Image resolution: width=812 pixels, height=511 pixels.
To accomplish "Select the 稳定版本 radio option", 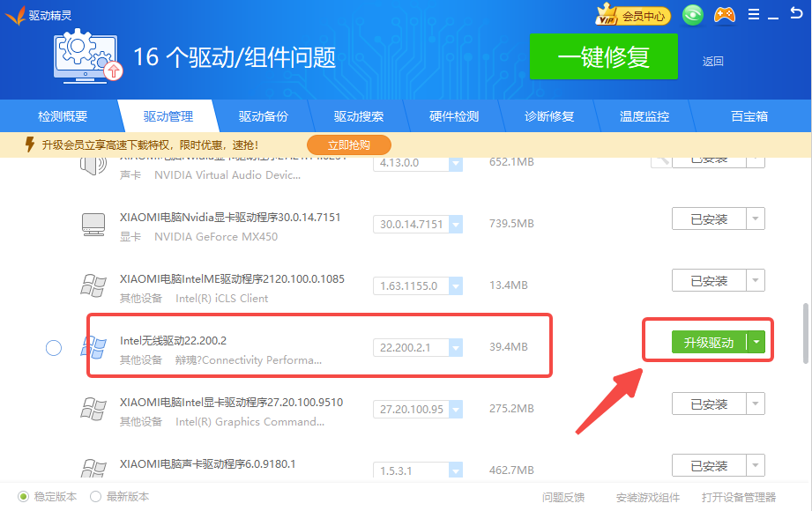I will point(24,497).
